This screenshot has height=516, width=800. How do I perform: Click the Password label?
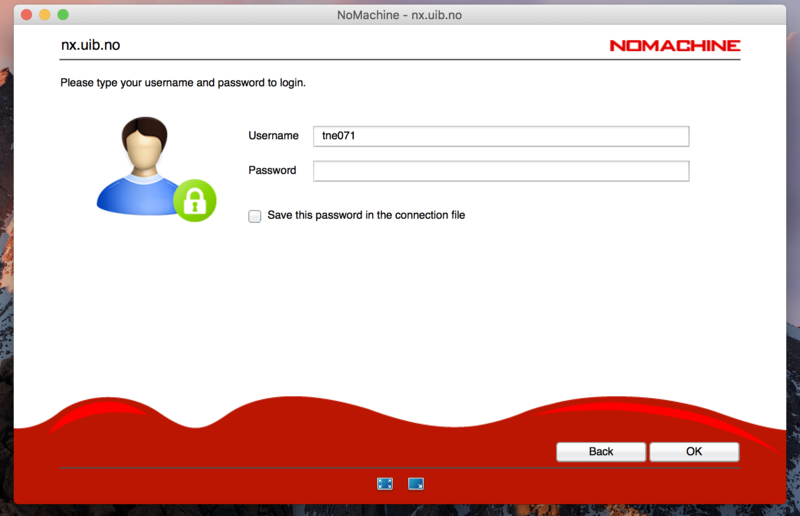[272, 171]
